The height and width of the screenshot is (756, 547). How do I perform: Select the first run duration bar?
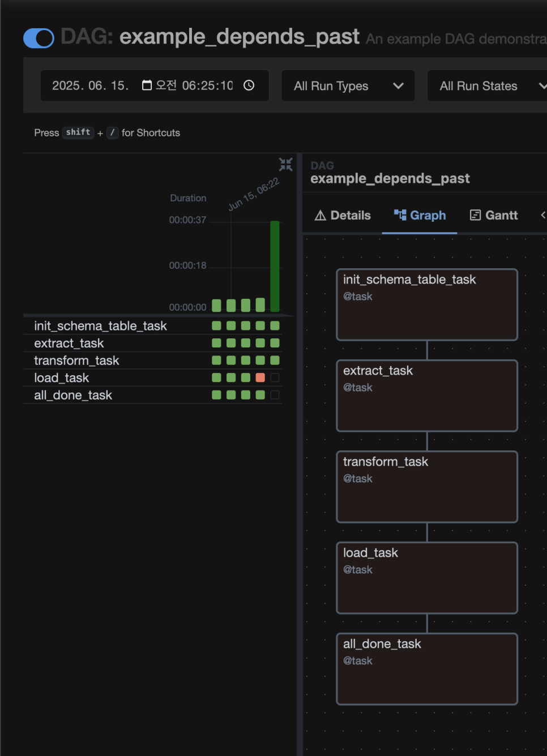pos(216,306)
